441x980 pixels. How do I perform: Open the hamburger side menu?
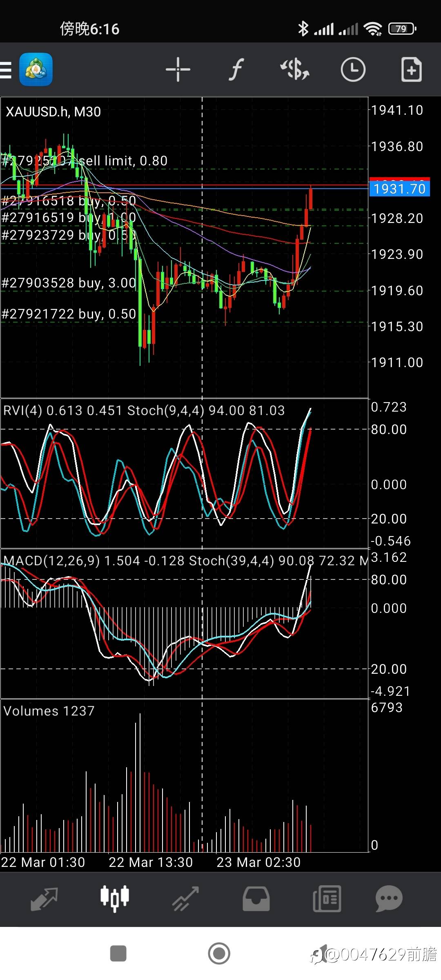6,69
